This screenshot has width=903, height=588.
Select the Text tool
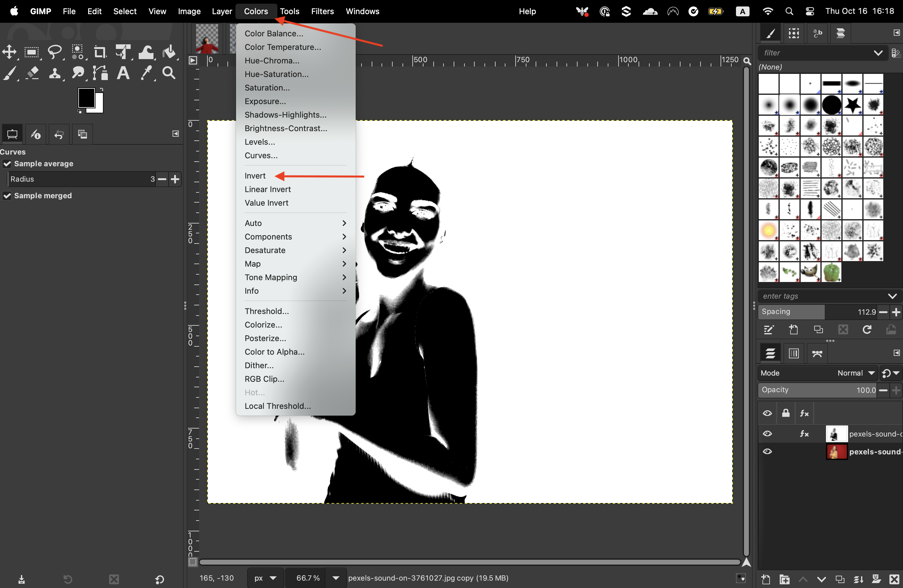[x=123, y=73]
